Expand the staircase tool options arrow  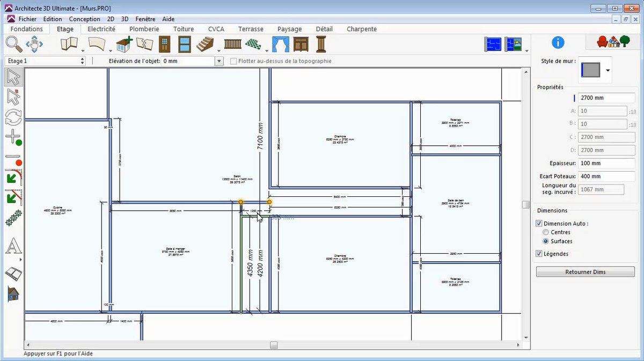tap(218, 50)
